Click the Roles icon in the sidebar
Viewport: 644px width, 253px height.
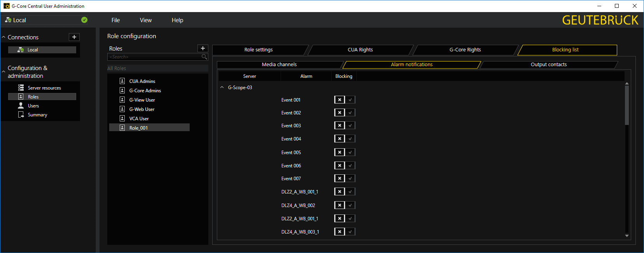[21, 97]
